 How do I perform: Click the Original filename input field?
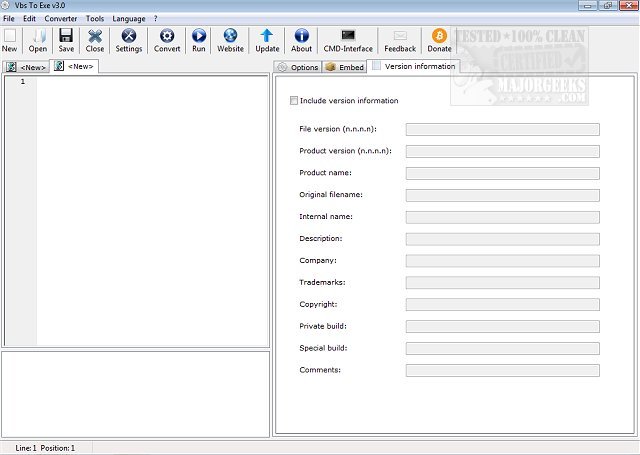(502, 195)
